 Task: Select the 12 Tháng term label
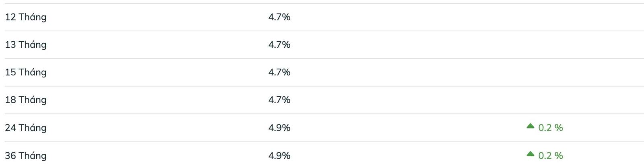pos(26,17)
